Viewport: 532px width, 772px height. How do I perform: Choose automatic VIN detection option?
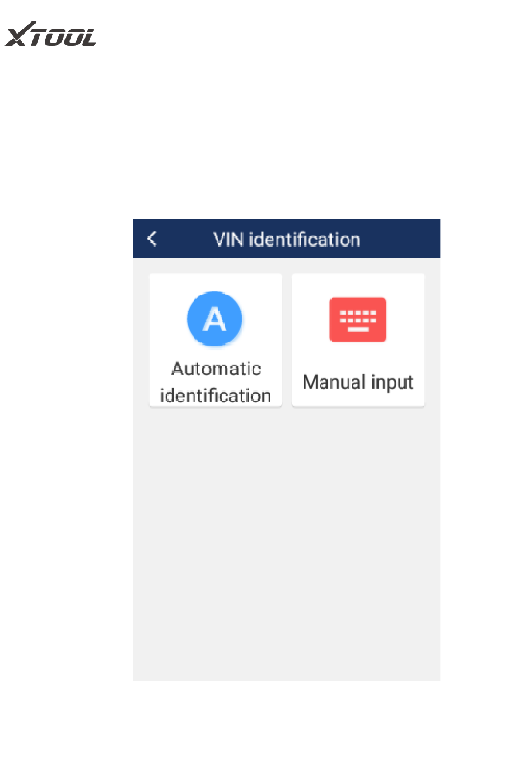tap(216, 340)
